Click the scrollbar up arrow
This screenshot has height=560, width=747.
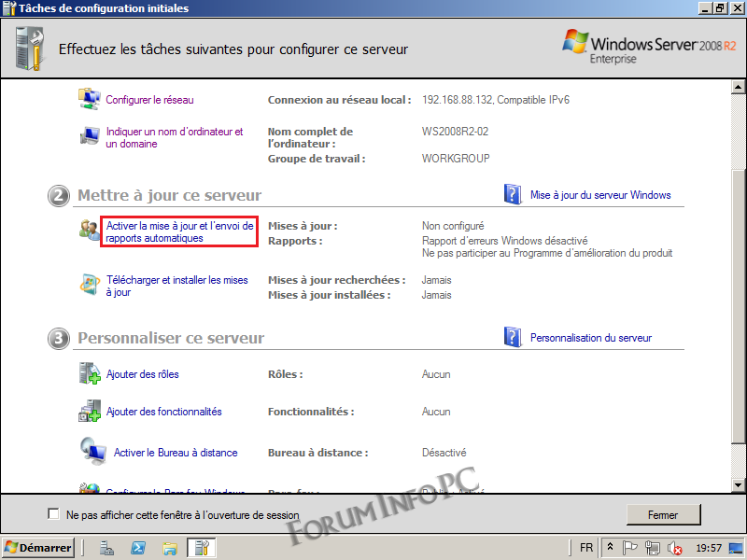[x=738, y=87]
